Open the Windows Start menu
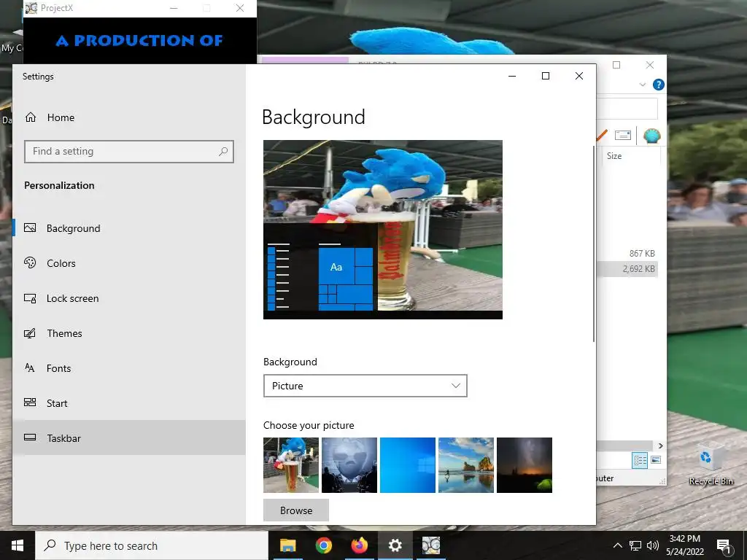Viewport: 747px width, 560px height. (x=18, y=545)
